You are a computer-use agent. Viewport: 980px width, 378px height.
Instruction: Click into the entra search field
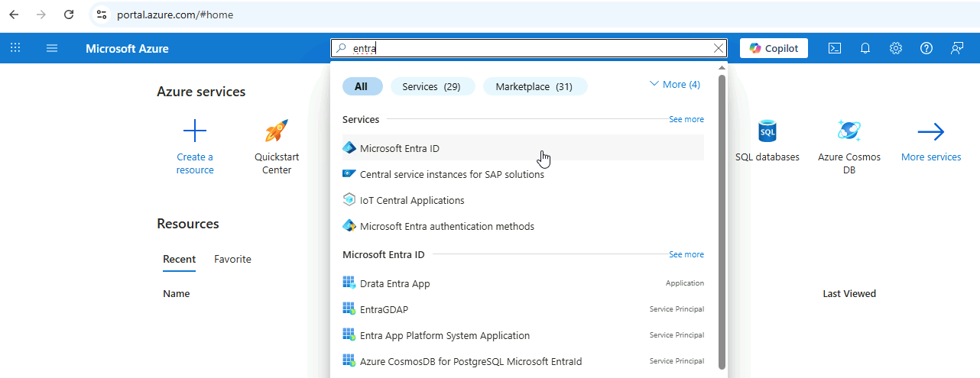[x=527, y=48]
